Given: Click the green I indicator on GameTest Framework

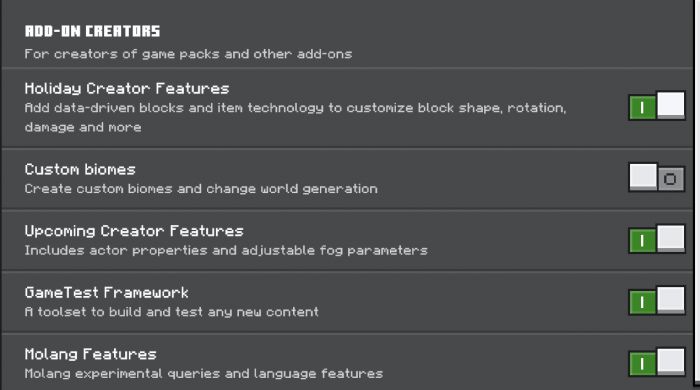Looking at the screenshot, I should 642,303.
